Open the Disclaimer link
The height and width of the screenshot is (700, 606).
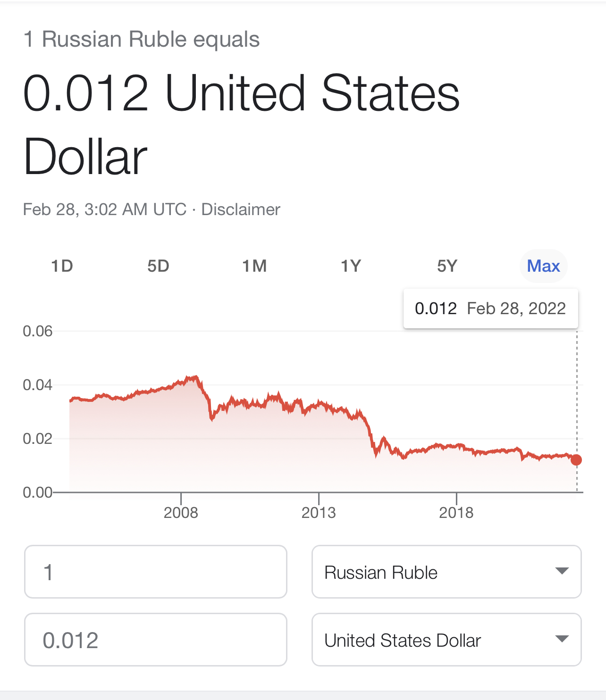pyautogui.click(x=241, y=209)
